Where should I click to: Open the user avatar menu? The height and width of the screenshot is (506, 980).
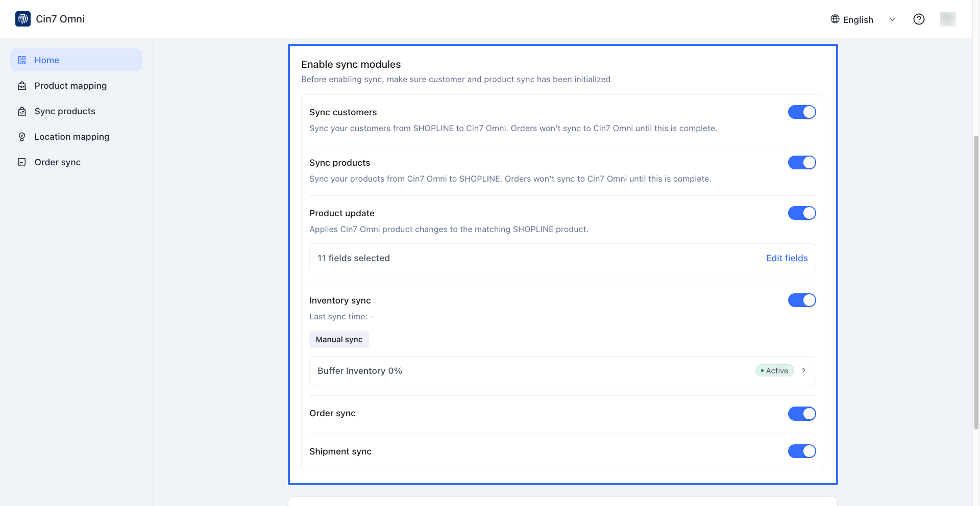coord(948,19)
